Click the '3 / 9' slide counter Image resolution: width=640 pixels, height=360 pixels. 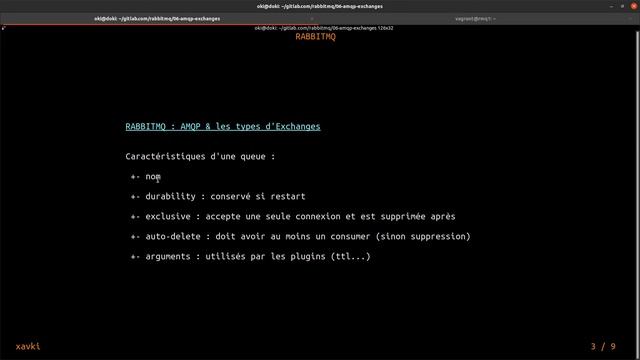603,347
